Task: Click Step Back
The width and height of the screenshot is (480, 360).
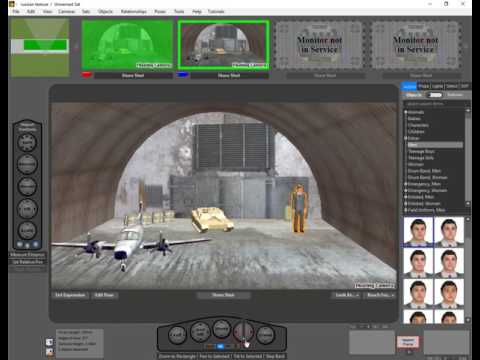Action: click(275, 356)
